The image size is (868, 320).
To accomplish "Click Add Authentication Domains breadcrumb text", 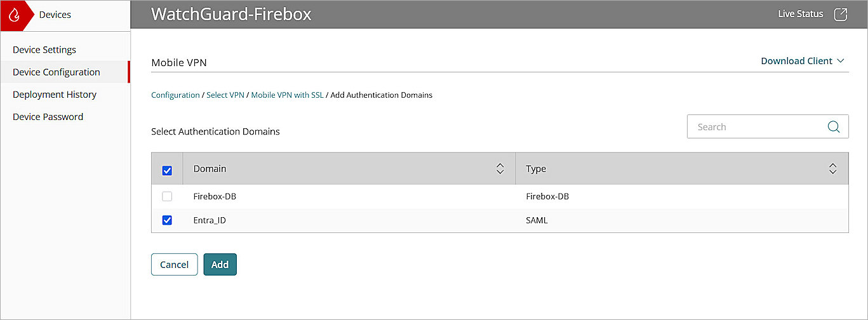I will click(382, 95).
